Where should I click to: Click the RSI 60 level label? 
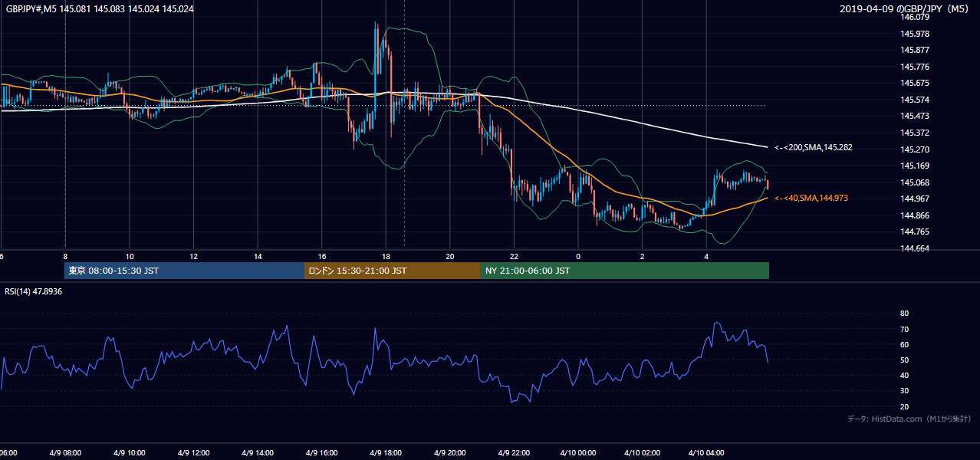904,344
